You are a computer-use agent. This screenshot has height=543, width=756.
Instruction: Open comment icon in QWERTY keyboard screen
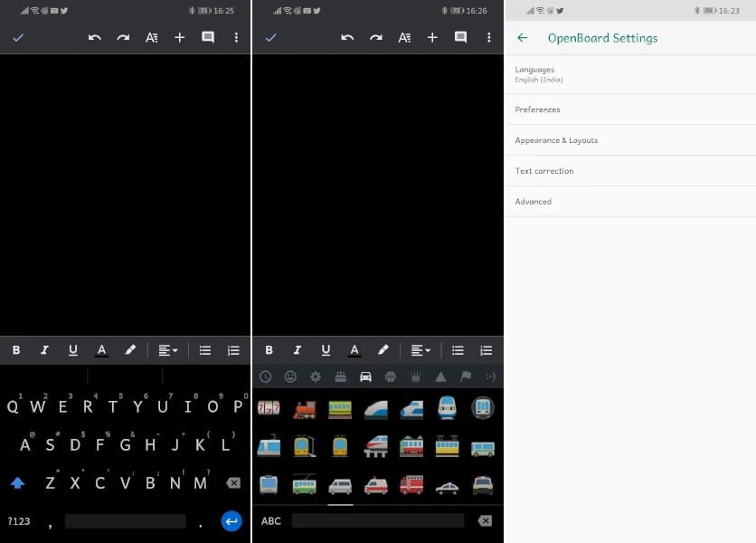[208, 38]
